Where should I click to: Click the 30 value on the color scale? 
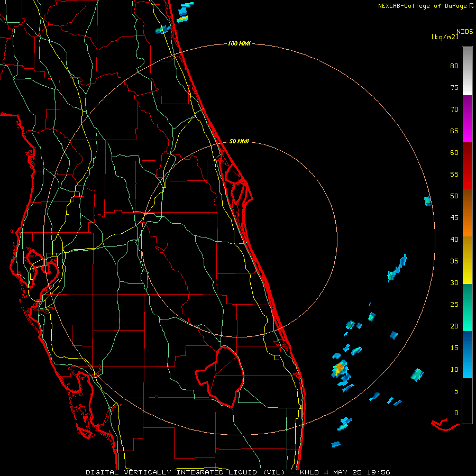click(454, 283)
